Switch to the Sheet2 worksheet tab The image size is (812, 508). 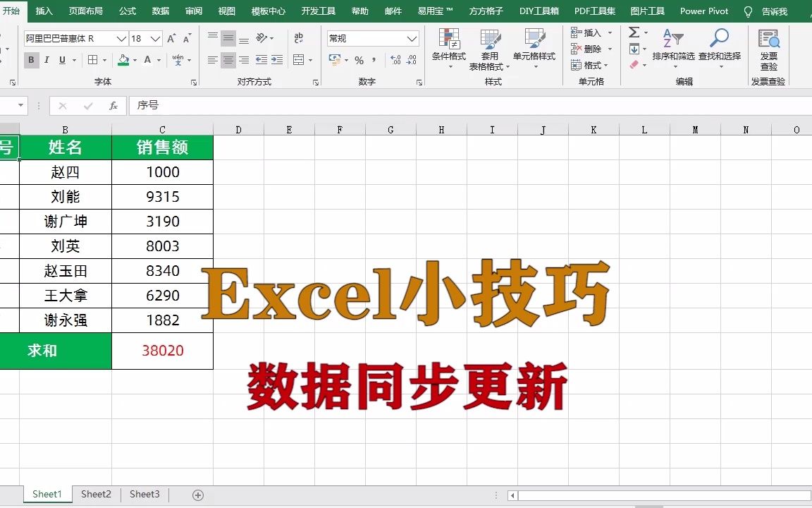pos(96,494)
